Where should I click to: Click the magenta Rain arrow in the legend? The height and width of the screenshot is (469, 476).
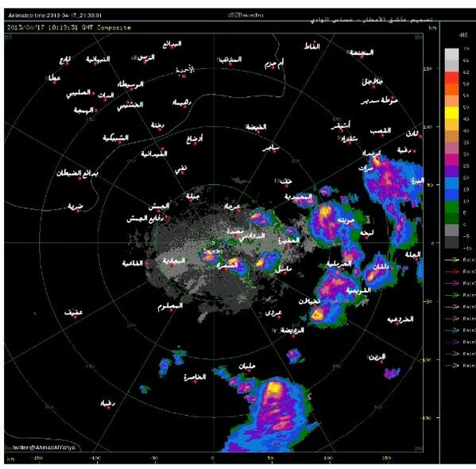[451, 283]
